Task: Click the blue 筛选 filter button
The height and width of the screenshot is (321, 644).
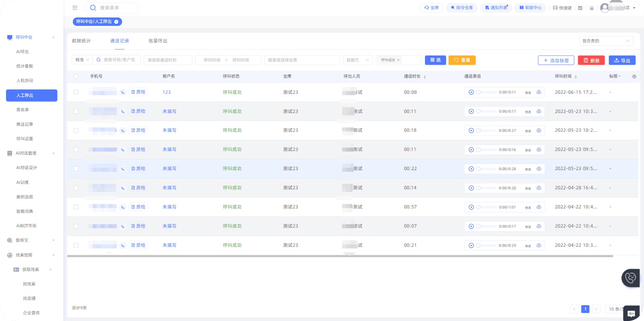Action: [x=435, y=60]
